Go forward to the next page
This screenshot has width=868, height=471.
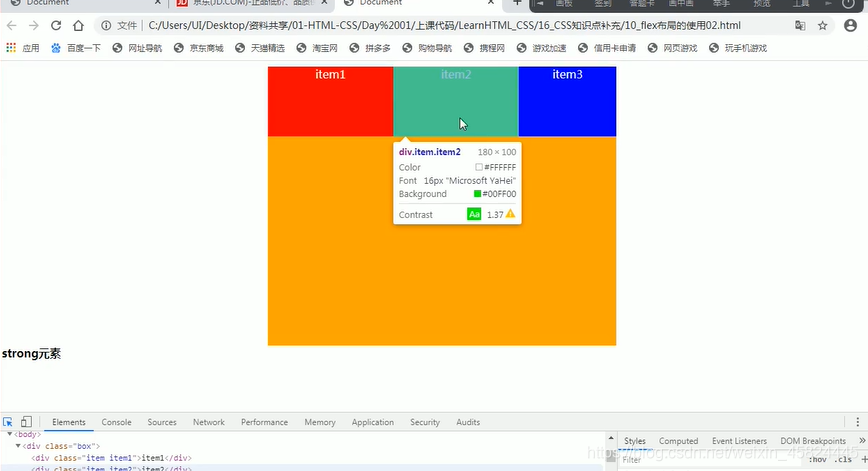34,25
